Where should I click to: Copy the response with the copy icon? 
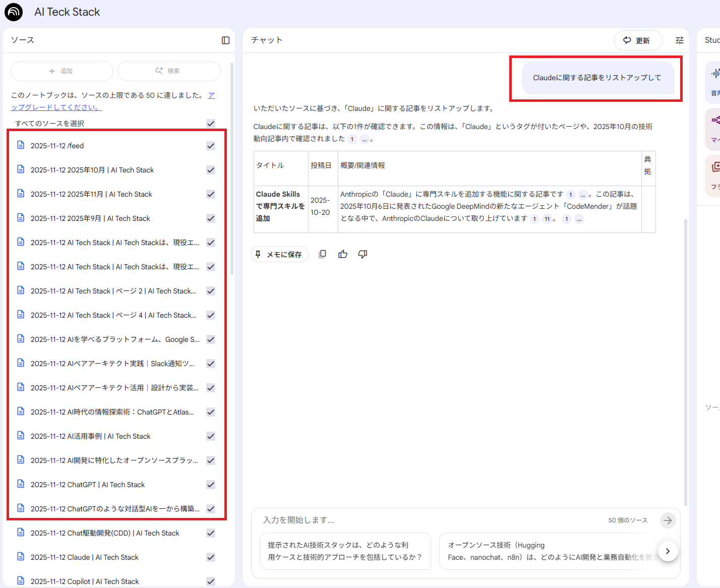(322, 254)
